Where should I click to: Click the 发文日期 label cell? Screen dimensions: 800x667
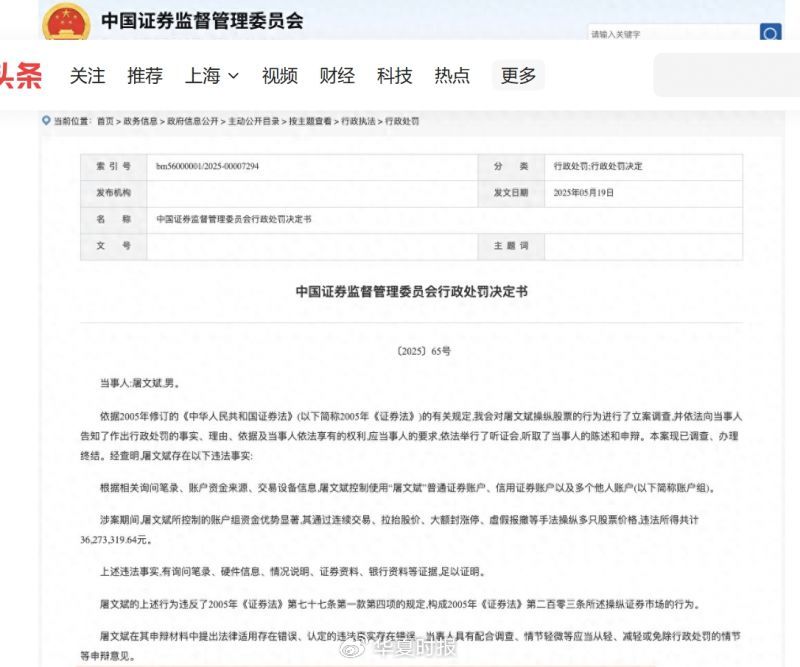point(511,193)
